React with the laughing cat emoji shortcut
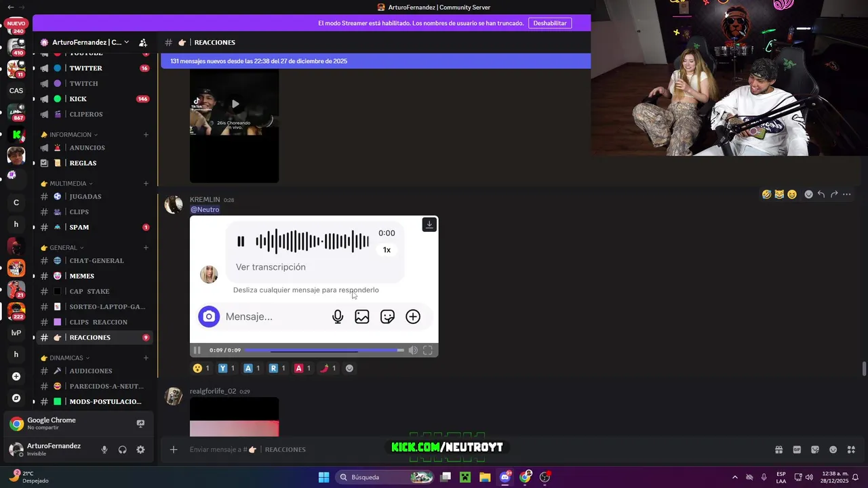This screenshot has height=488, width=868. click(779, 195)
